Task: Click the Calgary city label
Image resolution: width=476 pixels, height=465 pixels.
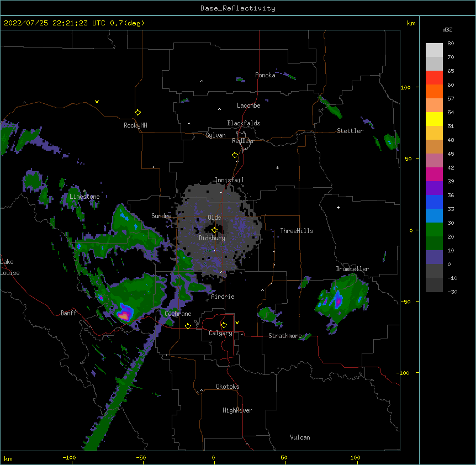Action: click(x=220, y=333)
